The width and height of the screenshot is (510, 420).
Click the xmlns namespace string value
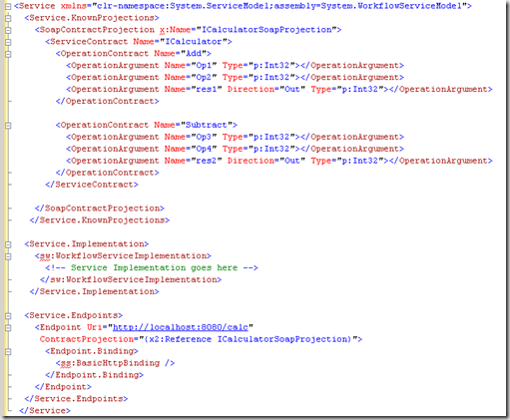click(279, 6)
